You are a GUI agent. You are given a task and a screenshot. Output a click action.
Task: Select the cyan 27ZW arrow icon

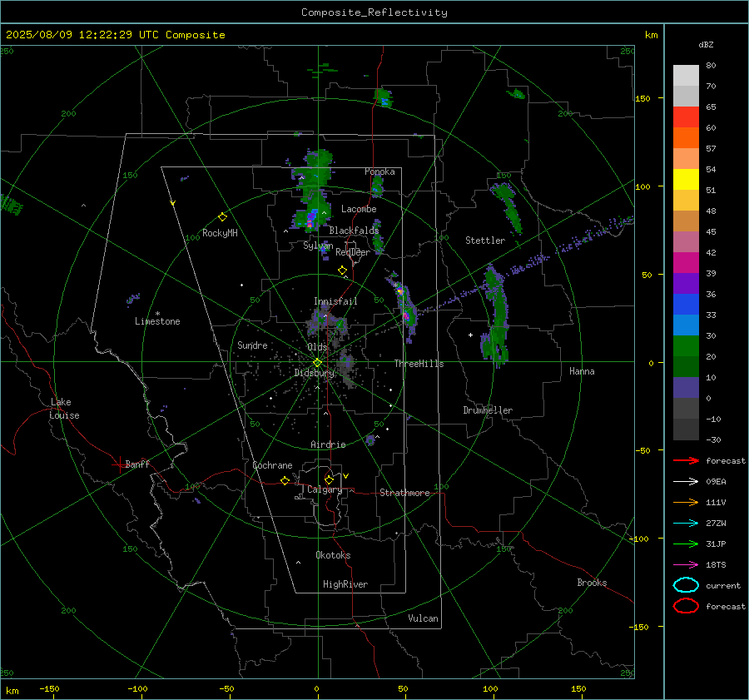pos(686,524)
